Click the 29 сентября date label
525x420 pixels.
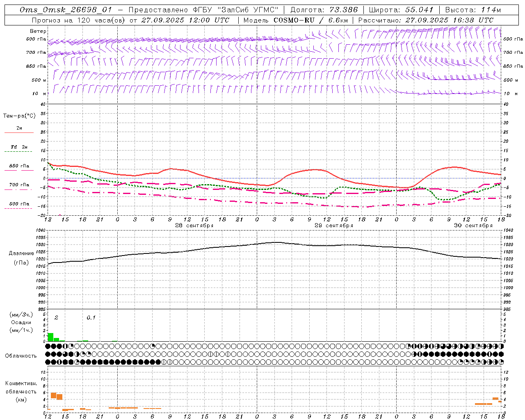pos(334,226)
